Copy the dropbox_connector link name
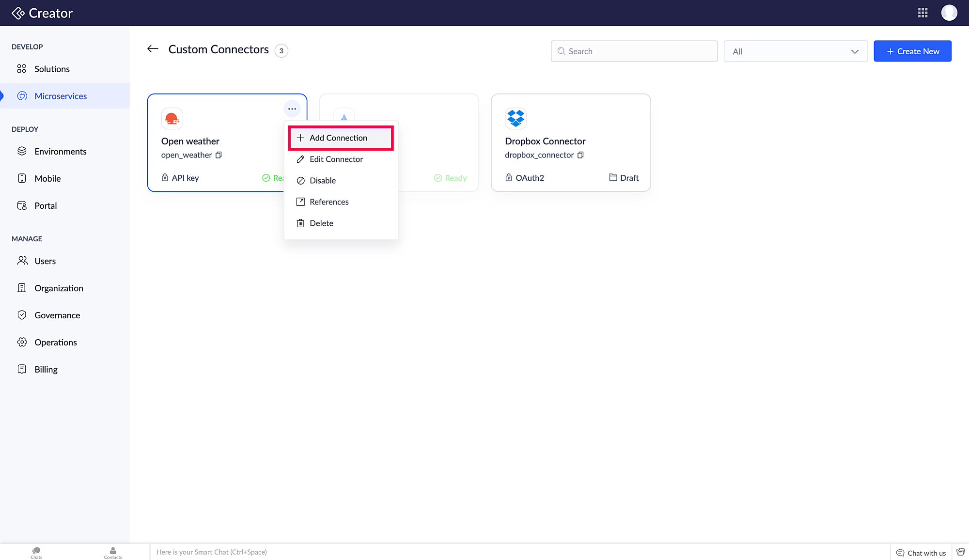Screen dimensions: 969x560 pos(580,155)
